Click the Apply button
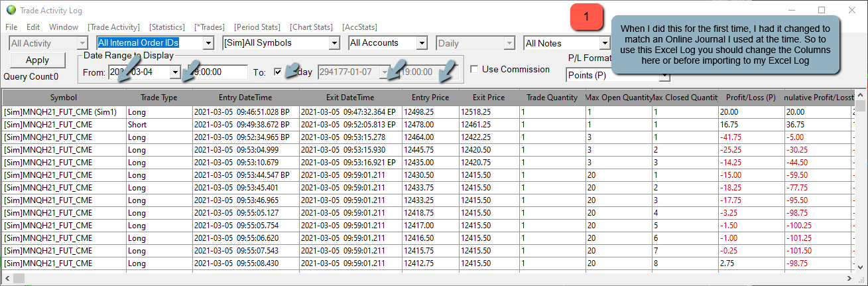This screenshot has width=868, height=286. [37, 60]
